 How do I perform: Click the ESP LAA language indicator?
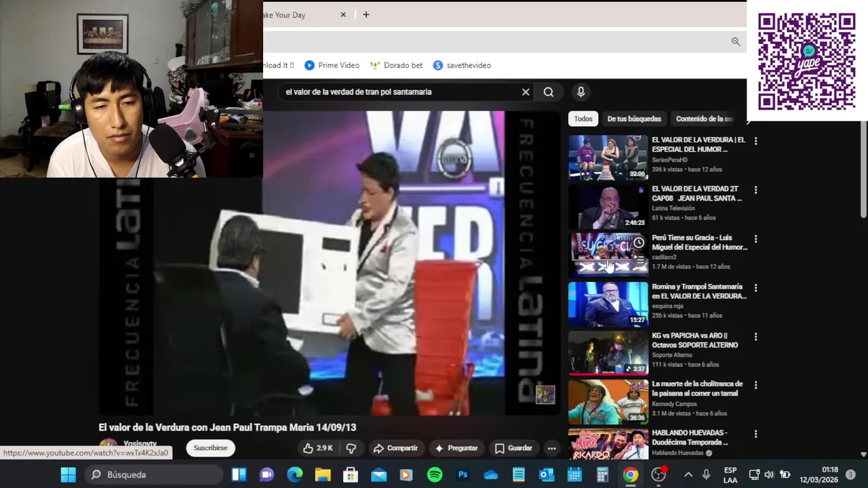tap(730, 474)
